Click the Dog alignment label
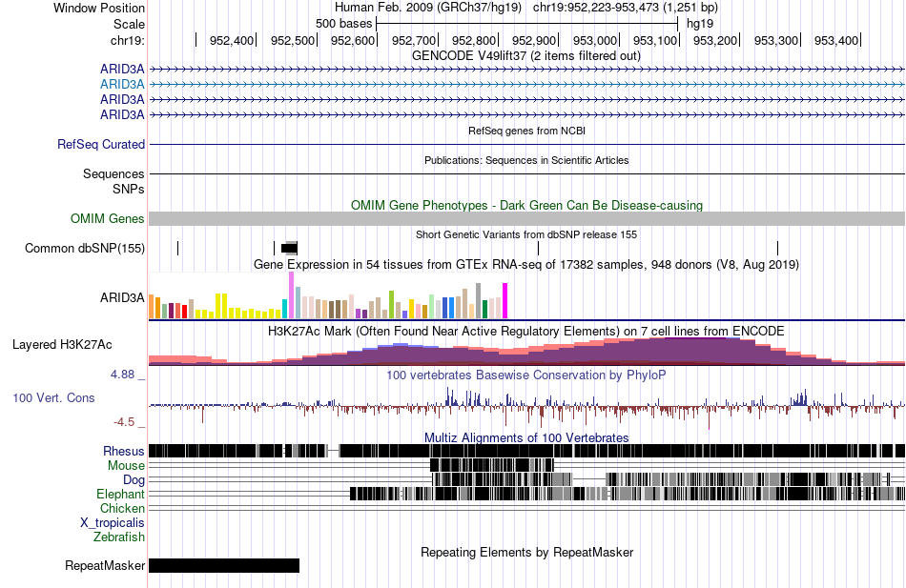 coord(134,480)
